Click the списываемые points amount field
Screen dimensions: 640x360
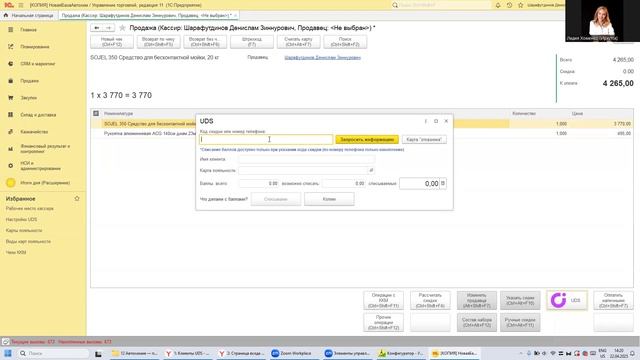pos(419,184)
